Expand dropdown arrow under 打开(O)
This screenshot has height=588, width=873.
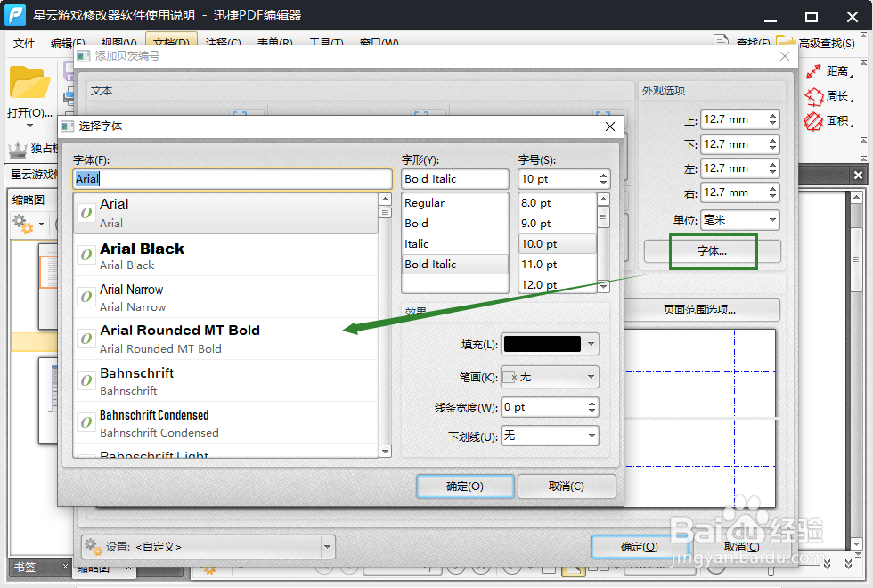(x=29, y=126)
